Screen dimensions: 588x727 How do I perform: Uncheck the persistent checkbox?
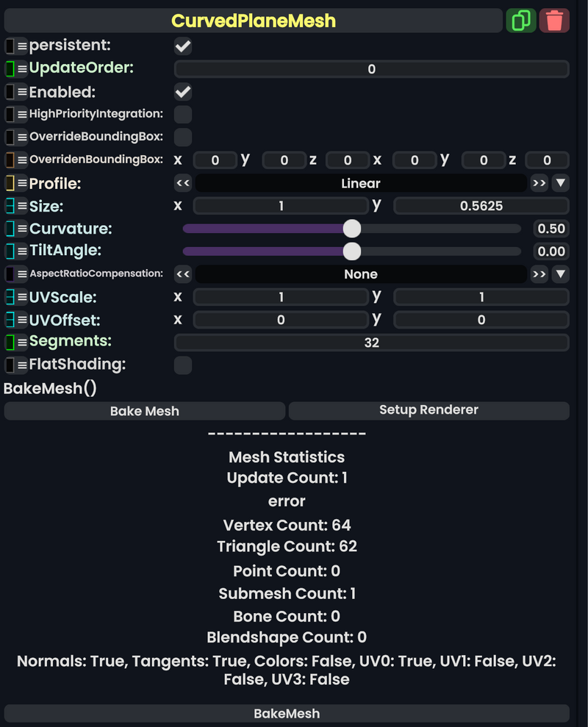pyautogui.click(x=182, y=46)
